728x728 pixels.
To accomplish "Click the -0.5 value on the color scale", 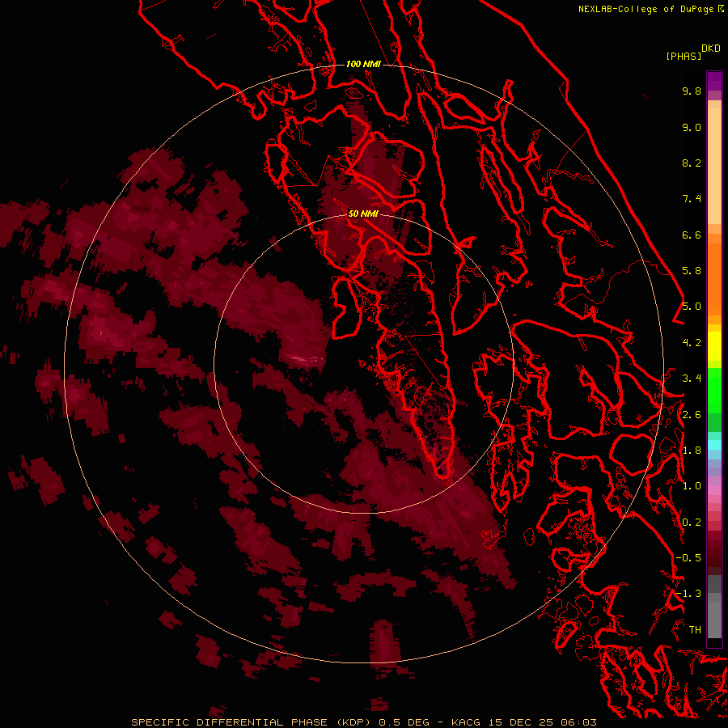I will (x=688, y=558).
